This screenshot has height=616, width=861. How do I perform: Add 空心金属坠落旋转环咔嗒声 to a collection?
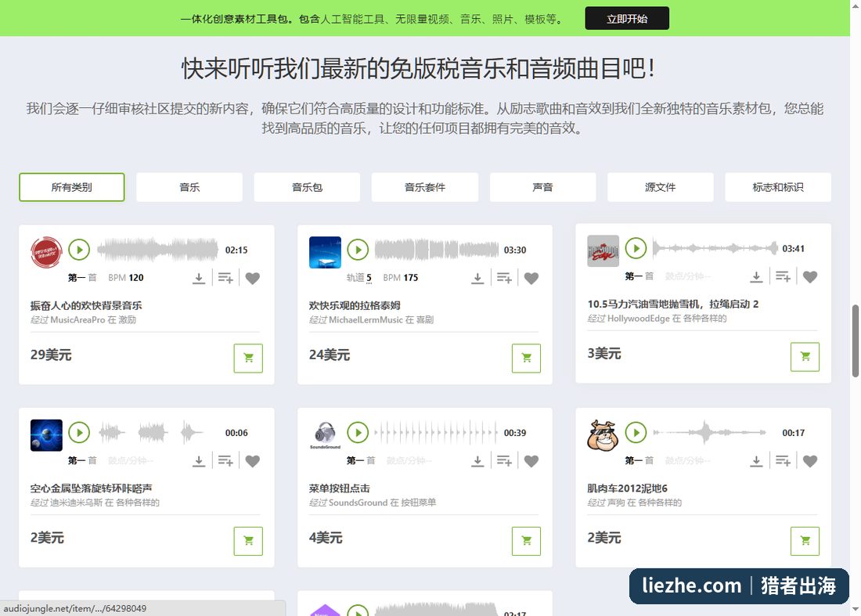pyautogui.click(x=225, y=461)
